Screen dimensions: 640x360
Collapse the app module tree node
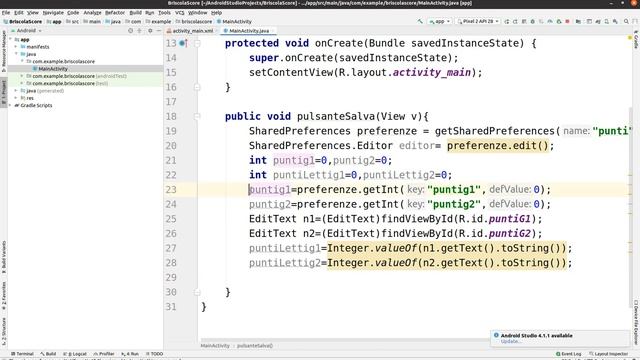(x=11, y=40)
